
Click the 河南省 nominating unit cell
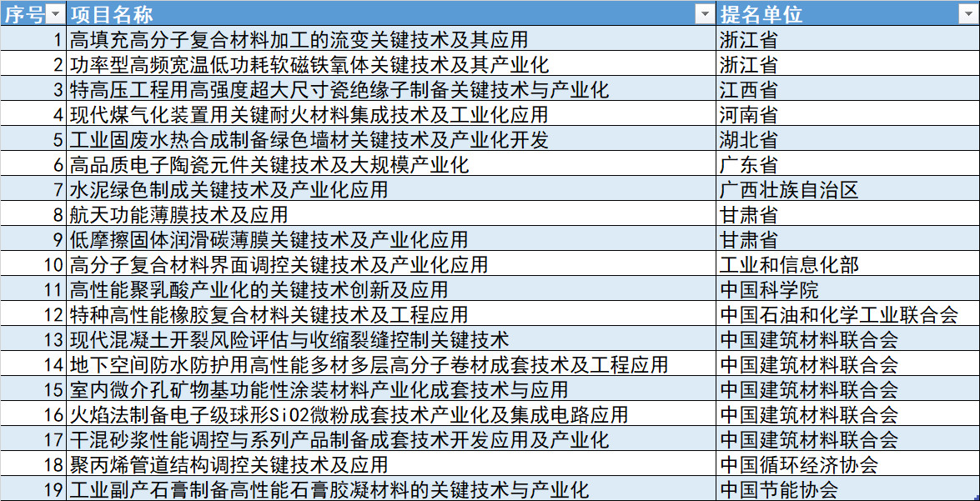pyautogui.click(x=749, y=114)
